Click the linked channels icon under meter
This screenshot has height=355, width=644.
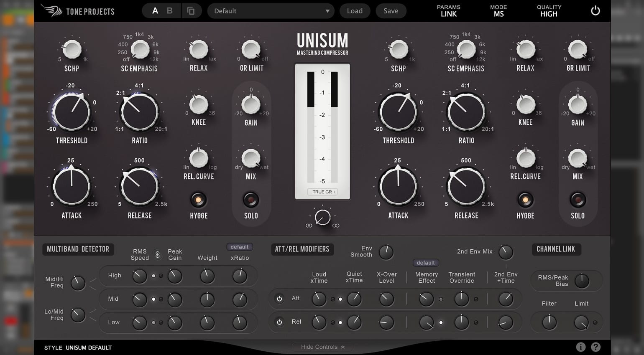[x=309, y=226]
